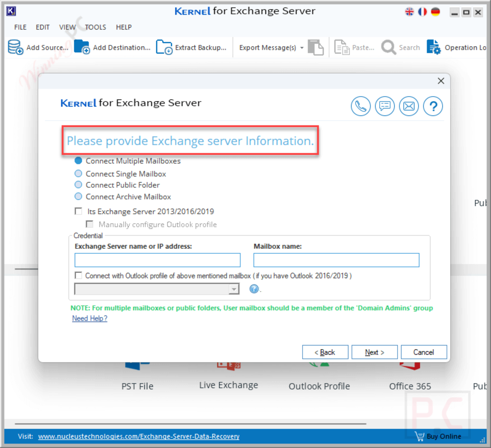This screenshot has height=448, width=491.
Task: Check Connect with Outlook profile box
Action: 78,275
